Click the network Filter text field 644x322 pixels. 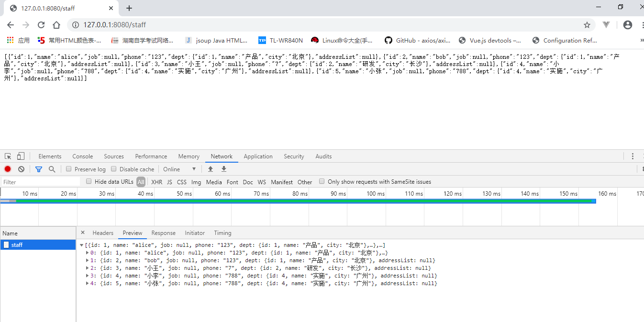coord(41,182)
